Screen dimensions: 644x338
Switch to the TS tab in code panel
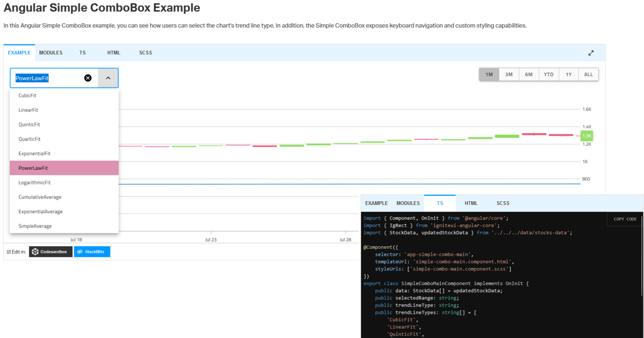440,203
